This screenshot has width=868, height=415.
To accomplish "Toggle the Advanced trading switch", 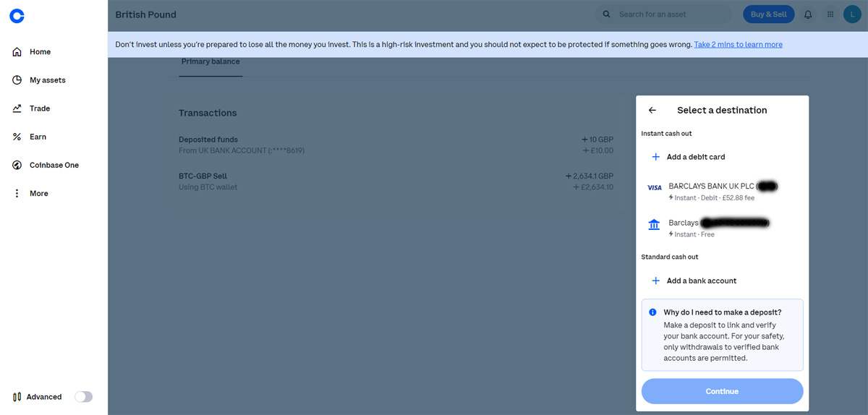I will [84, 397].
